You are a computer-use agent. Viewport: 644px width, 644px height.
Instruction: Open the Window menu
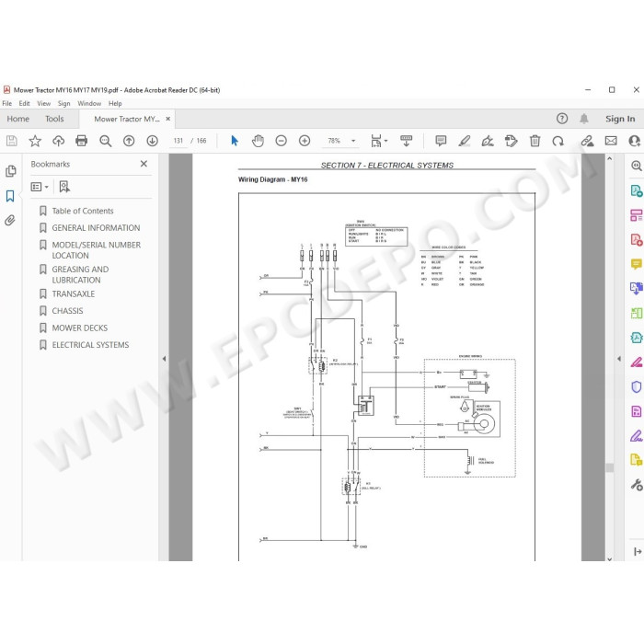[89, 103]
